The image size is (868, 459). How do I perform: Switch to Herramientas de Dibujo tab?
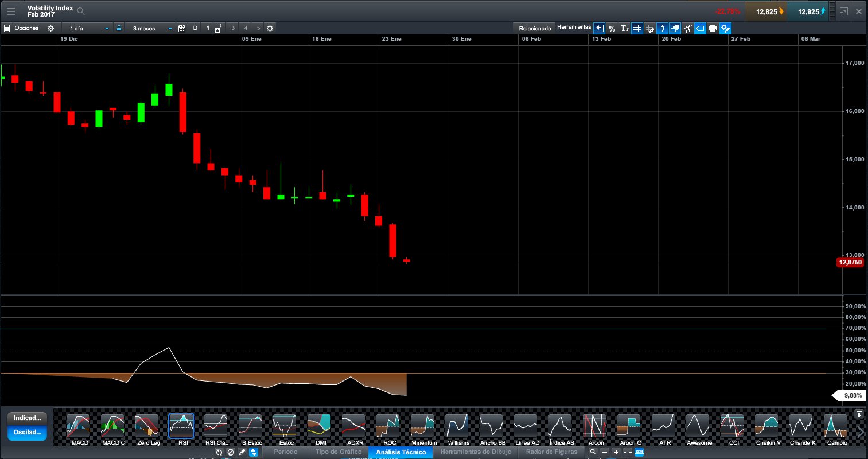[x=476, y=452]
